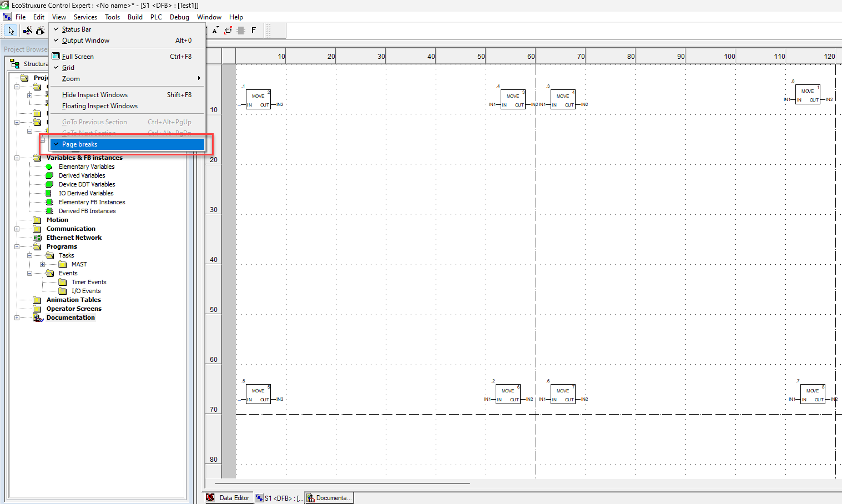
Task: Click the second wand block icon in toolbar
Action: coord(41,31)
